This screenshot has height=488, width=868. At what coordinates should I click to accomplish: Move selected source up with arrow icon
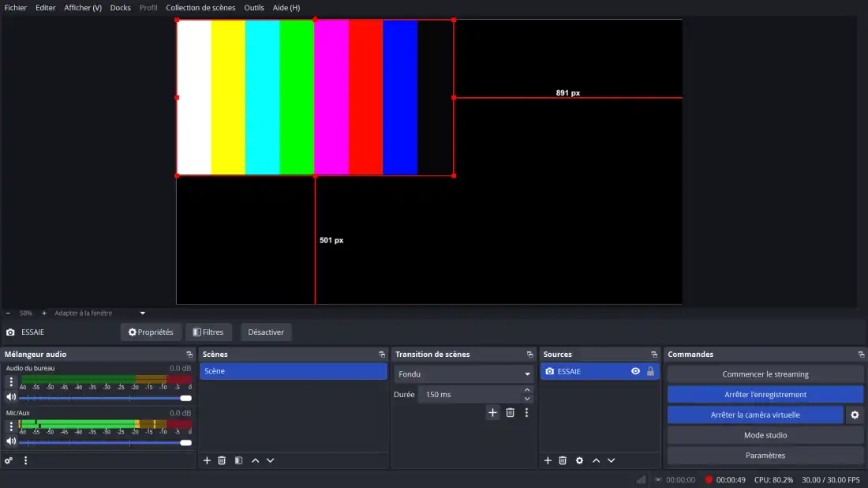tap(596, 460)
